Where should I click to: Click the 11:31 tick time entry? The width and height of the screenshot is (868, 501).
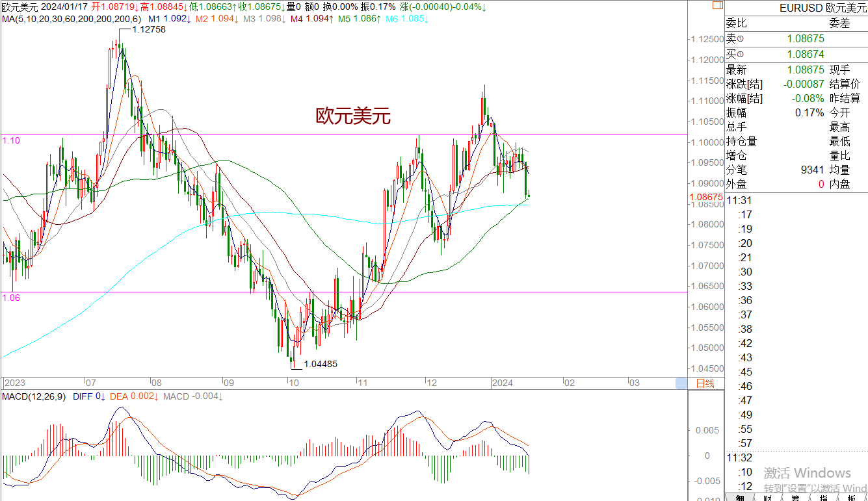point(739,200)
